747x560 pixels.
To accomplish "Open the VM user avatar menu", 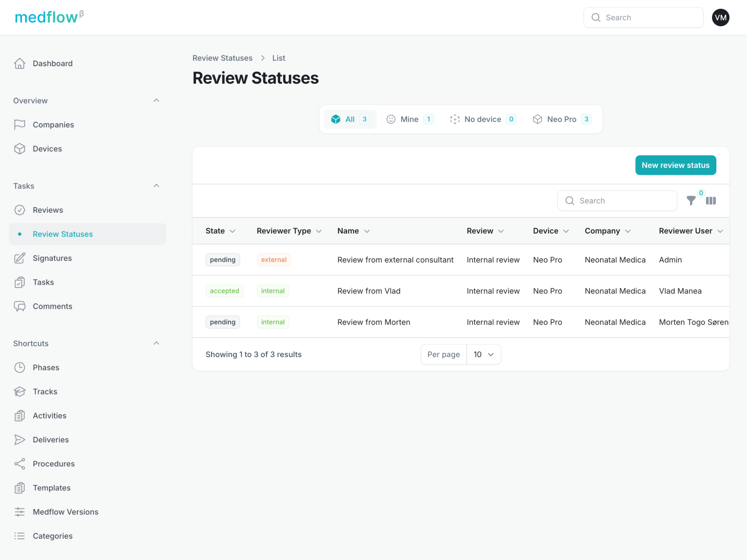I will (720, 18).
